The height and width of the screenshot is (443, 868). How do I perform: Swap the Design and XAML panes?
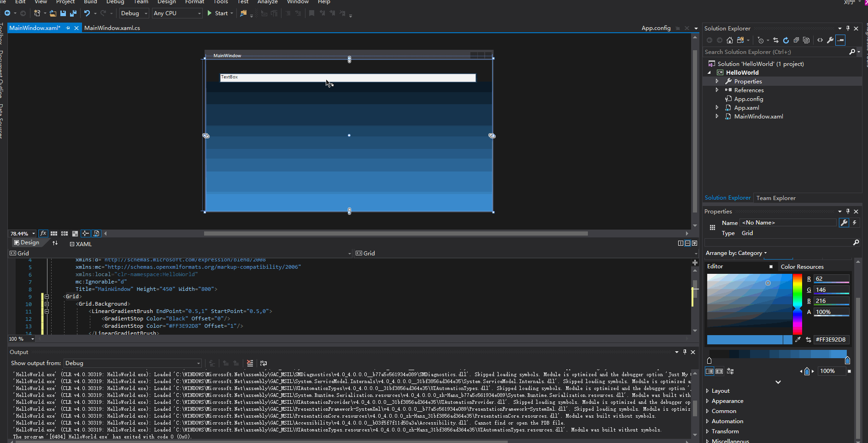pyautogui.click(x=55, y=243)
